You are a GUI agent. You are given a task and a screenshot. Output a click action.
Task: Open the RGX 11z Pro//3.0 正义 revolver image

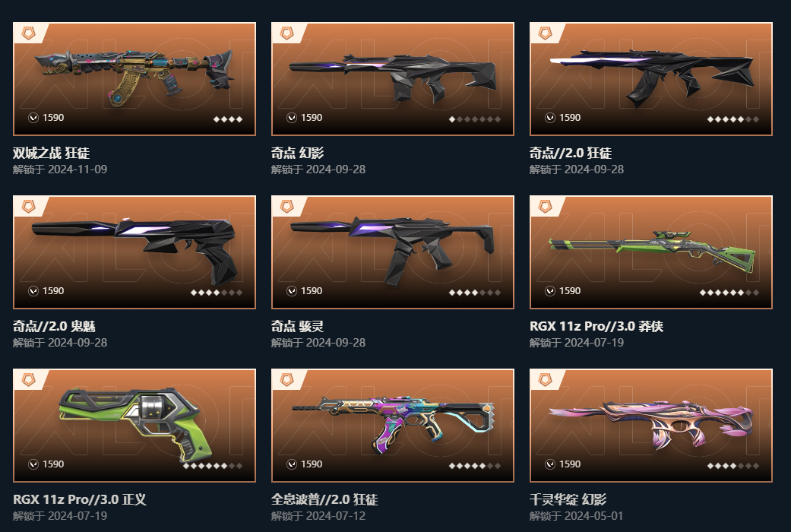[x=134, y=425]
